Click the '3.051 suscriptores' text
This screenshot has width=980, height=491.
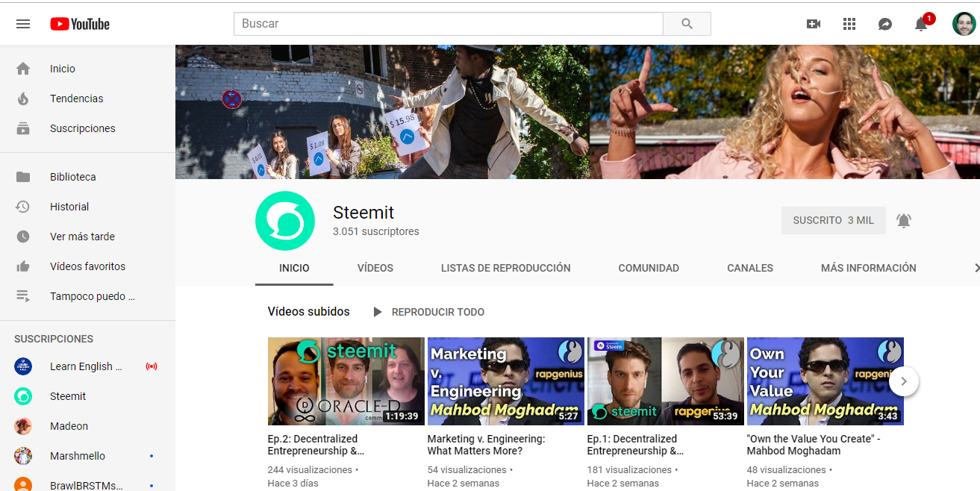pyautogui.click(x=376, y=232)
